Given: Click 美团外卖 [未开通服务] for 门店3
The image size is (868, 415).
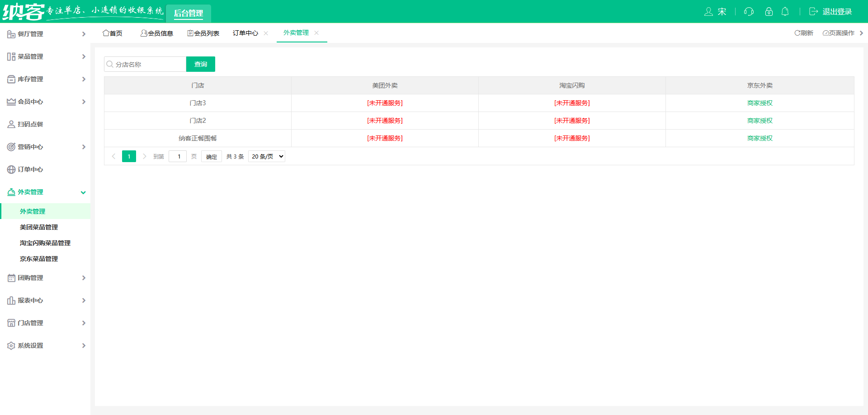Looking at the screenshot, I should (385, 103).
